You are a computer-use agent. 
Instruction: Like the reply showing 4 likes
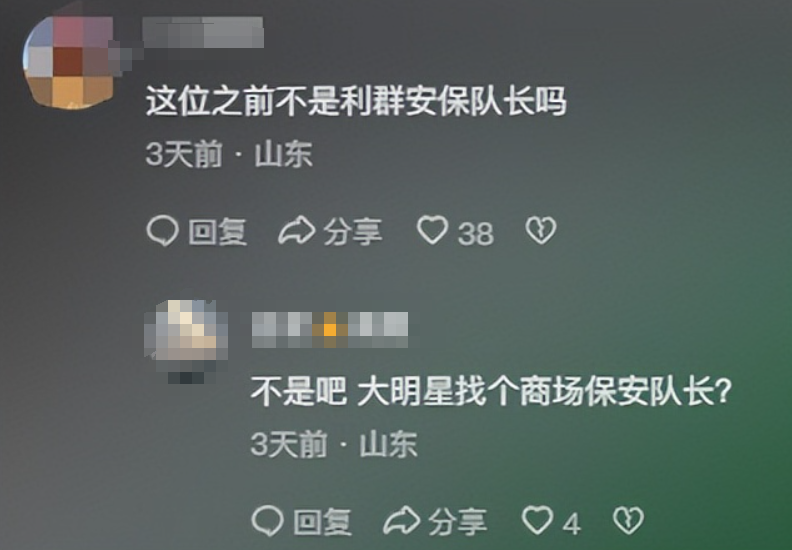tap(537, 520)
